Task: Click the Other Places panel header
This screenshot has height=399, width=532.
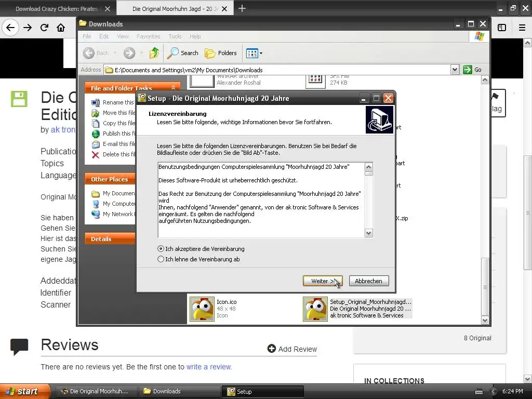Action: pyautogui.click(x=110, y=179)
